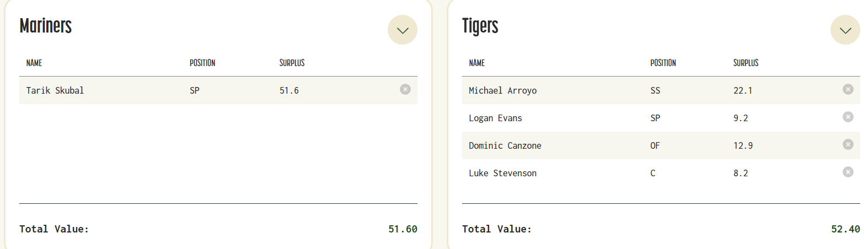Remove Michael Arroyo from Tigers list

[x=848, y=89]
